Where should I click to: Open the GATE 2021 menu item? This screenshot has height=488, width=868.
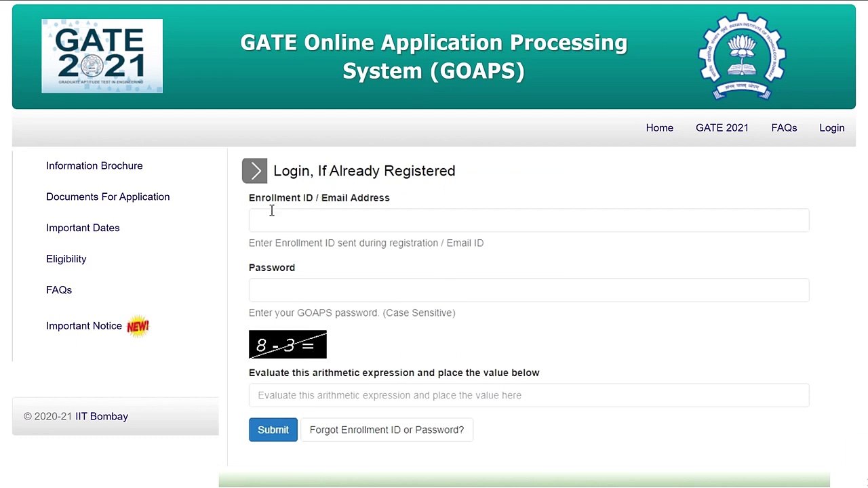pos(722,127)
